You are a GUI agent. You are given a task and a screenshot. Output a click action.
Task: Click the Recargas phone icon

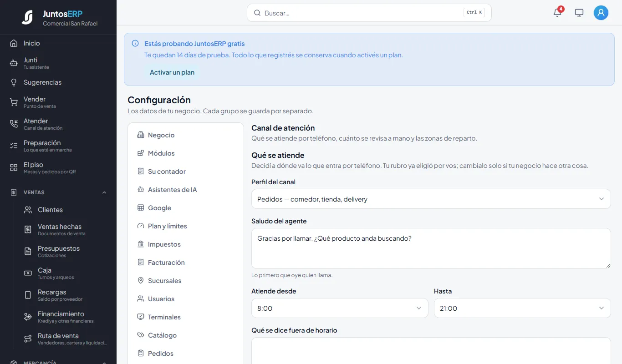pos(28,295)
